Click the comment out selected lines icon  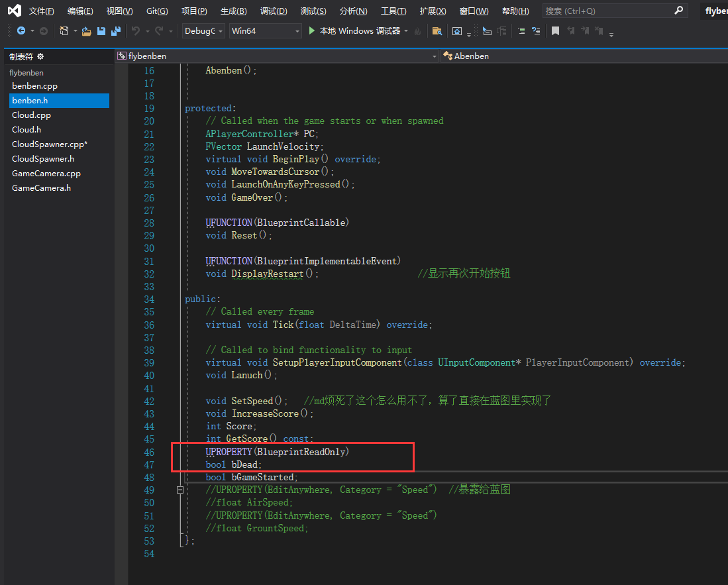(x=521, y=31)
